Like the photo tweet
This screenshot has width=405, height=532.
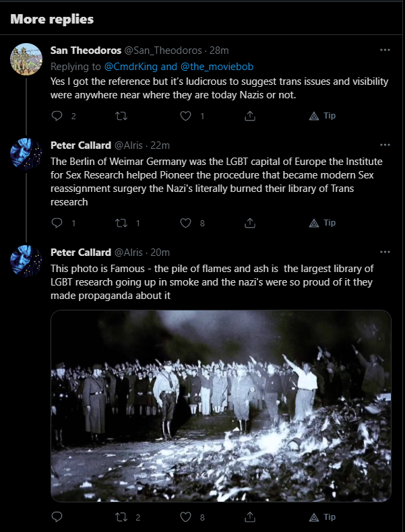click(185, 517)
